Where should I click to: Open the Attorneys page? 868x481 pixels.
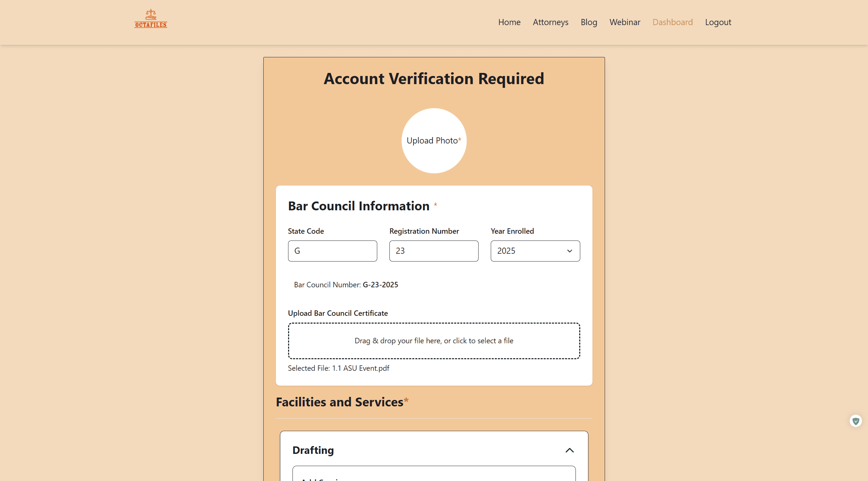click(550, 22)
